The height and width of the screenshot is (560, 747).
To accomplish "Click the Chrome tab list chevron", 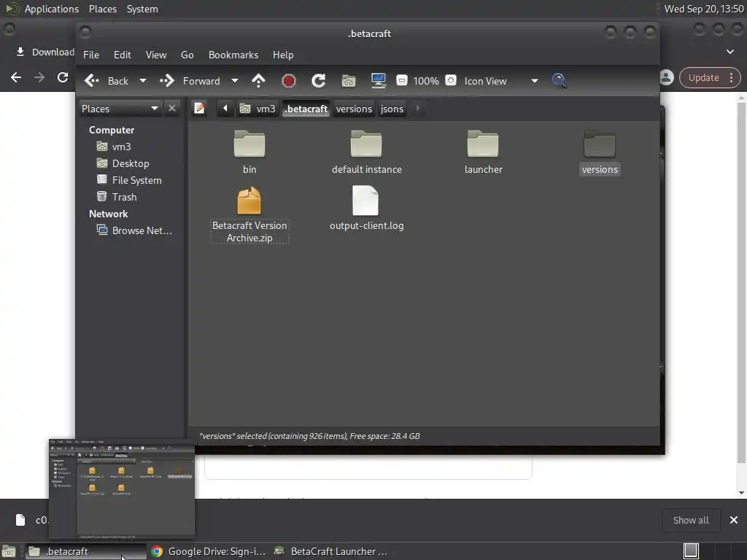I will (x=729, y=52).
